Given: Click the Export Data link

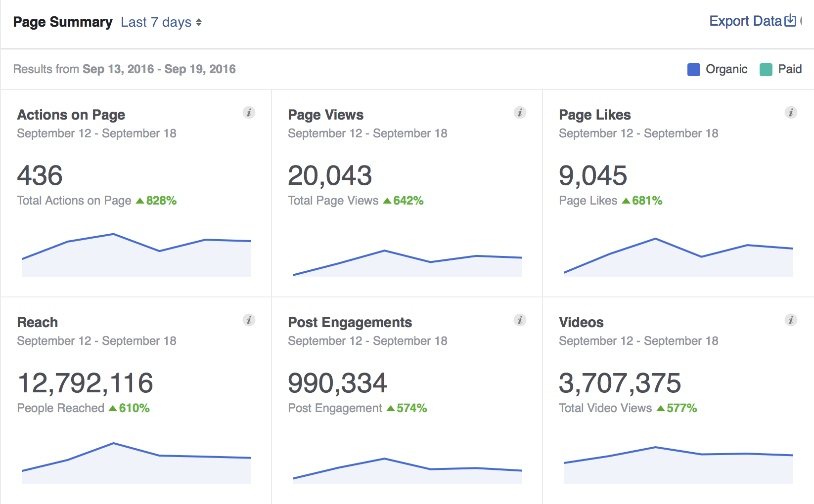Looking at the screenshot, I should (745, 21).
